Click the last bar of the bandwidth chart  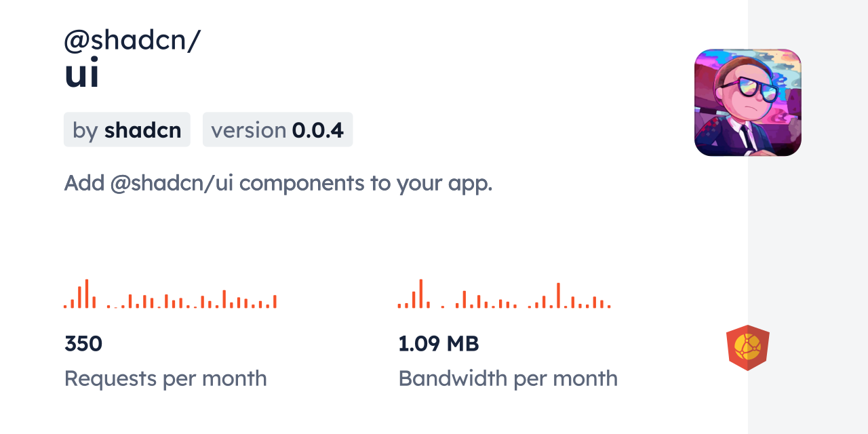(609, 306)
